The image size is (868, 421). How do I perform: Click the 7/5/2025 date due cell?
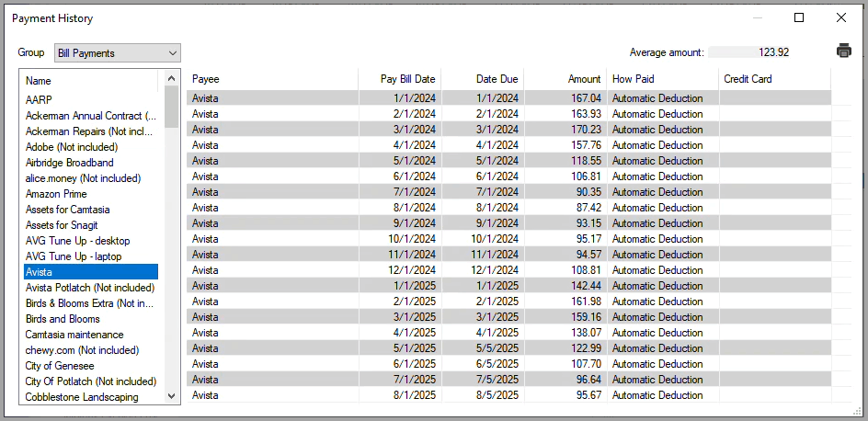click(483, 379)
